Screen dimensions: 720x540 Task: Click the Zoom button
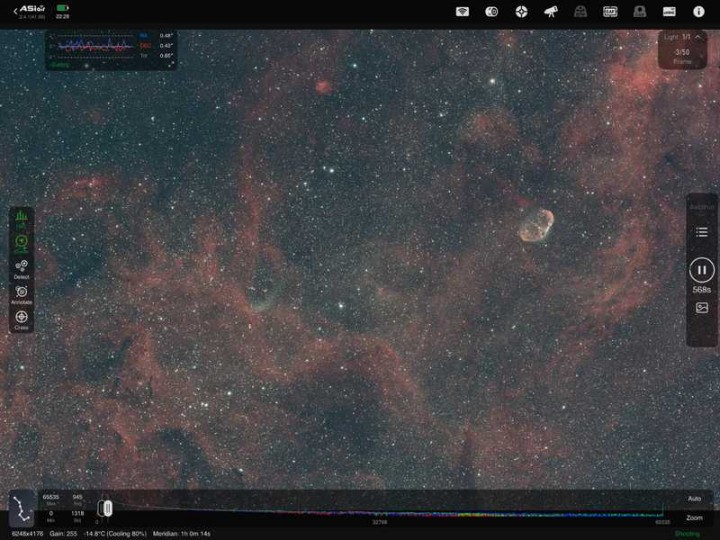694,518
